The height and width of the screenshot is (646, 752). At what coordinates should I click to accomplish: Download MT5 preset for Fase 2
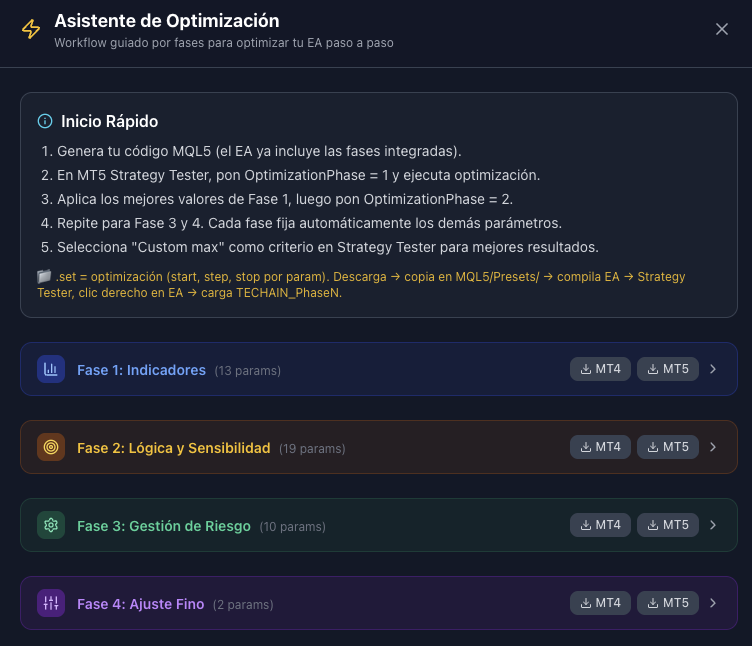(x=667, y=447)
